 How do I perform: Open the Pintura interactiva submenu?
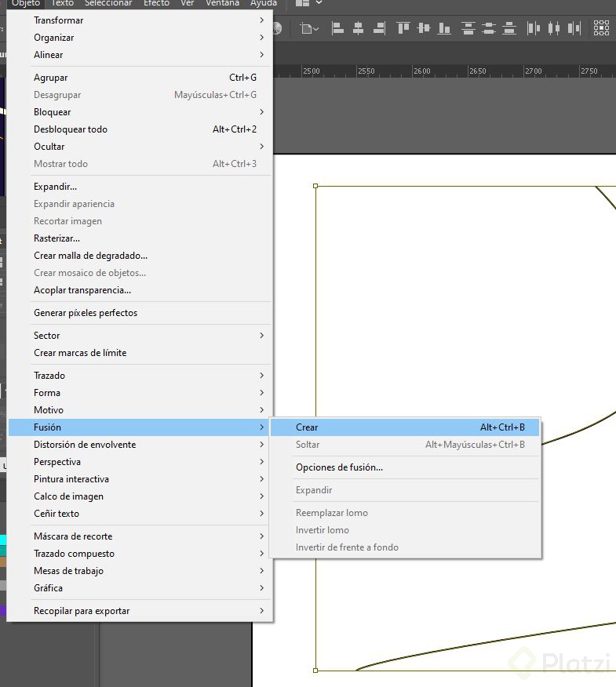tap(140, 479)
